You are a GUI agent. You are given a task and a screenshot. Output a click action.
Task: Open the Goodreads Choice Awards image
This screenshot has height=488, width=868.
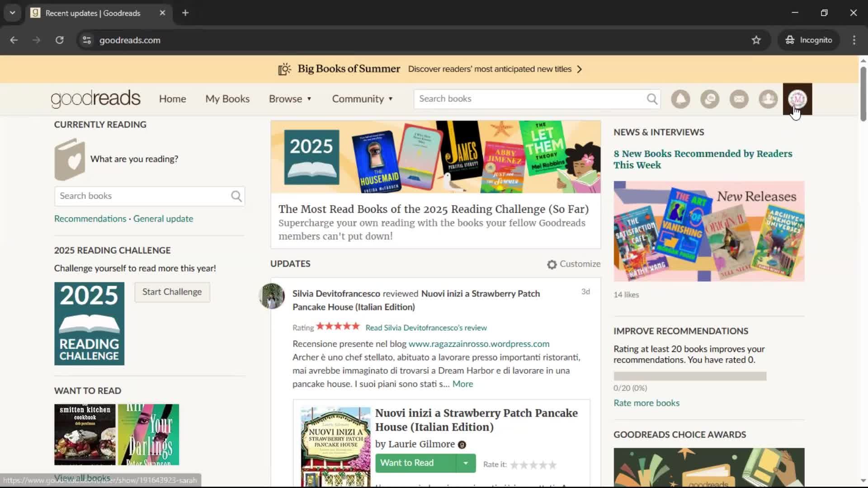pos(709,468)
